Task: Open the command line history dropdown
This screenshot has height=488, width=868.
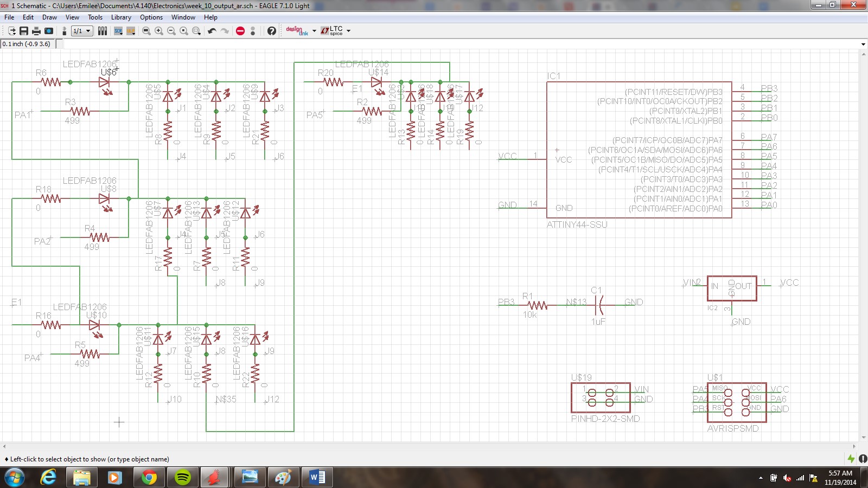Action: (x=863, y=44)
